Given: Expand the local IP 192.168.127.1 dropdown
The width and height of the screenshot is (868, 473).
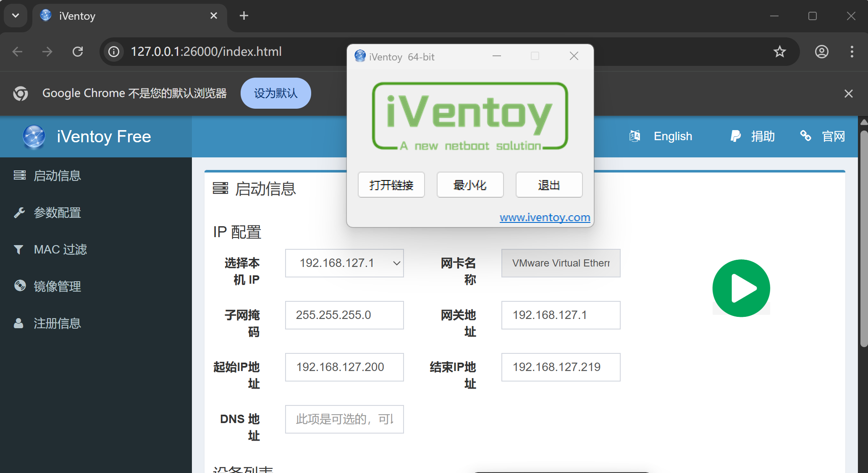Looking at the screenshot, I should pyautogui.click(x=344, y=263).
